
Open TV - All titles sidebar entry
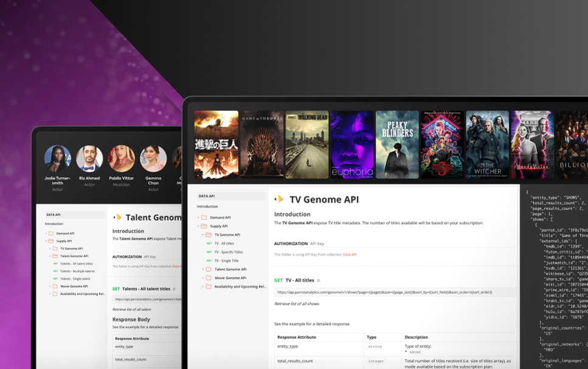point(224,243)
